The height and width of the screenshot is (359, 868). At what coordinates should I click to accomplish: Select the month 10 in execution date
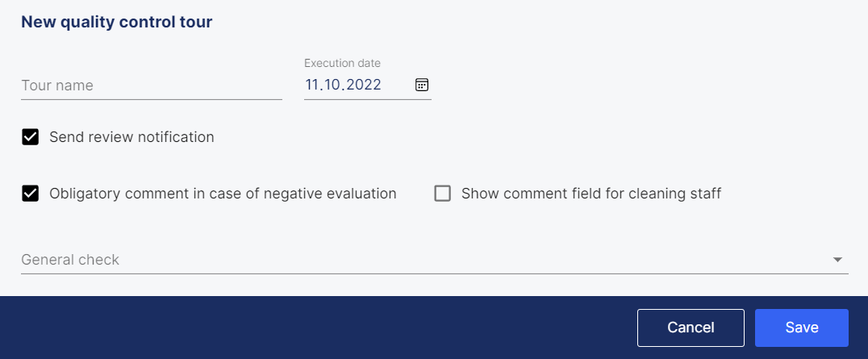(329, 85)
